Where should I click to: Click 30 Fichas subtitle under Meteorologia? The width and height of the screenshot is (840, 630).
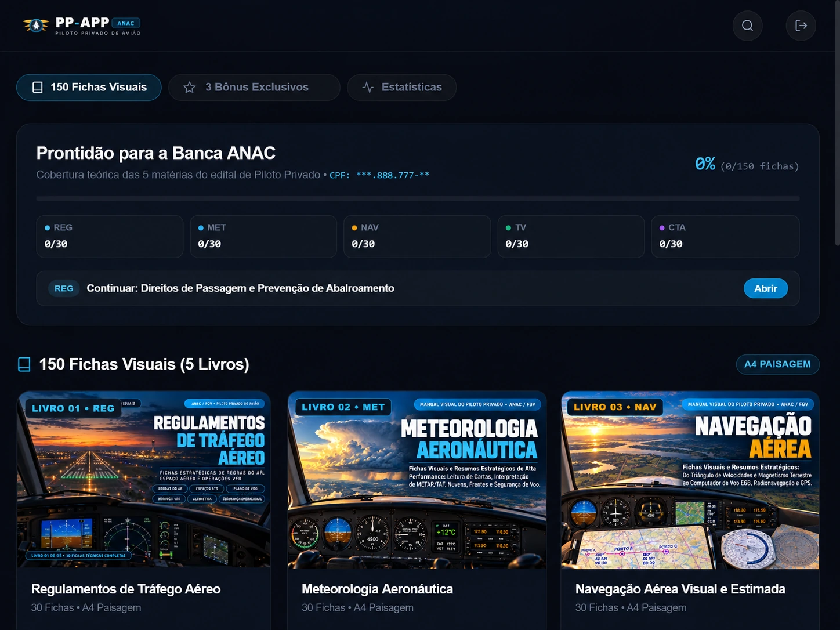tap(357, 607)
